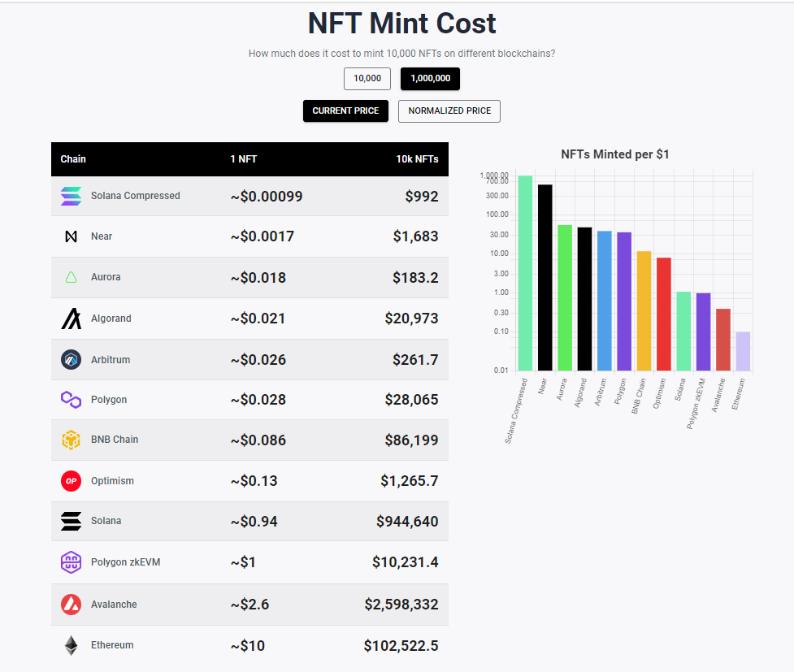Select the 10,000 NFT quantity option
The width and height of the screenshot is (794, 672).
367,79
